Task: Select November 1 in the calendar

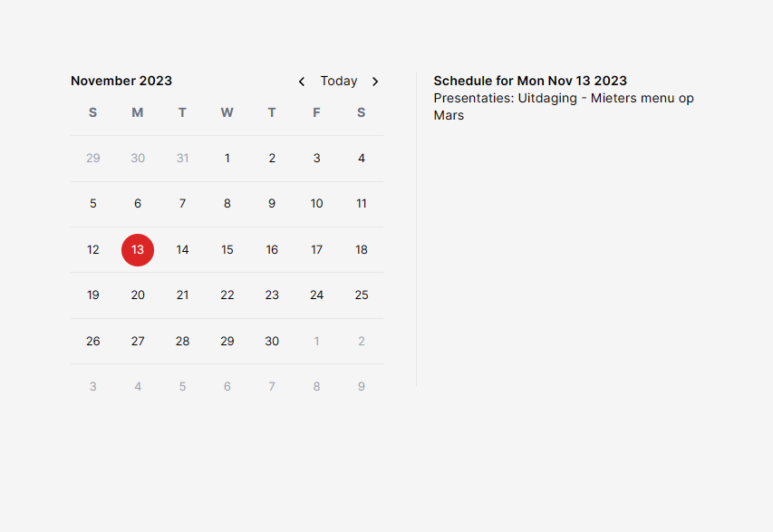Action: (227, 159)
